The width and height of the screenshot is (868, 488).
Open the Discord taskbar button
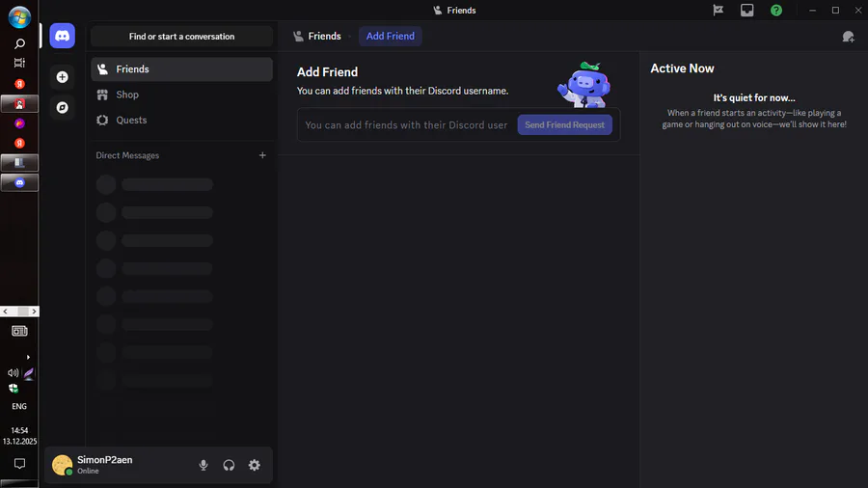click(19, 182)
